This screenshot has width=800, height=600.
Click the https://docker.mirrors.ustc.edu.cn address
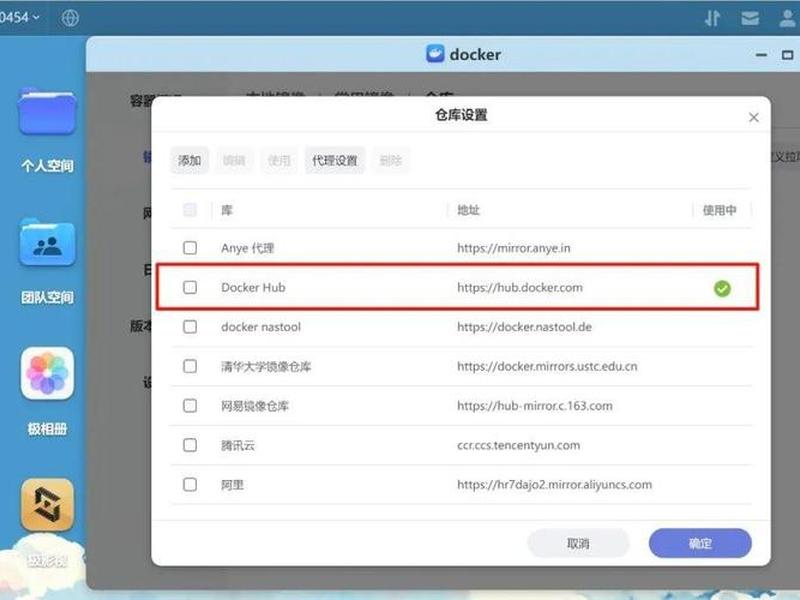pos(547,366)
